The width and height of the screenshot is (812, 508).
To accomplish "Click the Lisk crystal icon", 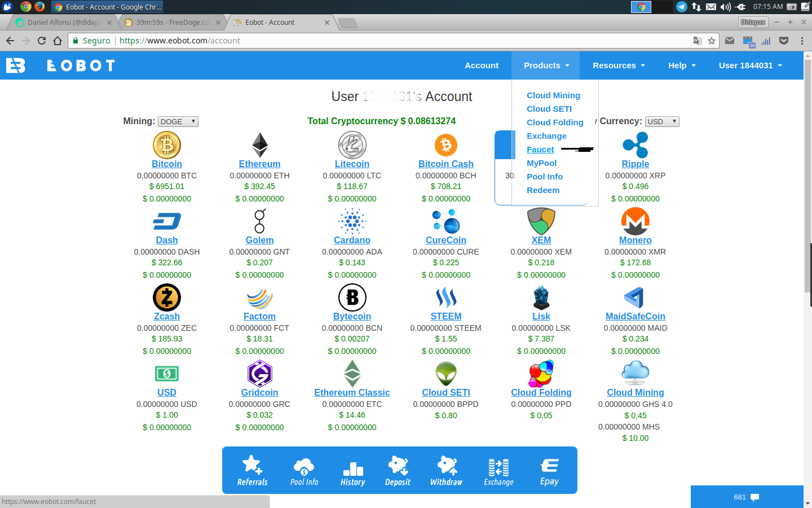I will (x=541, y=297).
